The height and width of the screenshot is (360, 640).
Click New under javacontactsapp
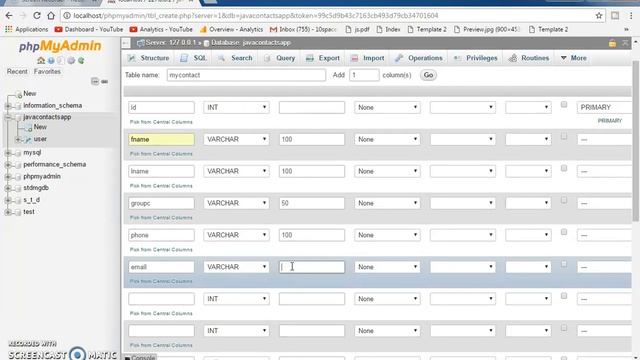coord(40,127)
